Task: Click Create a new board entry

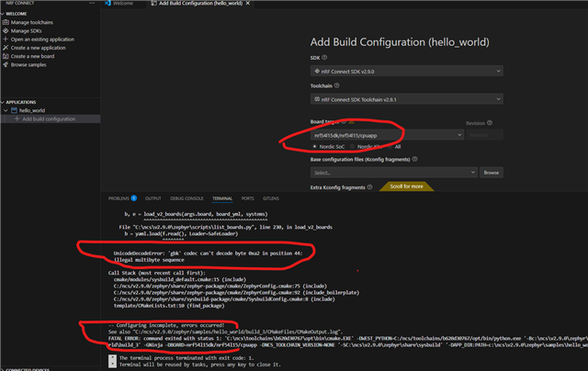Action: tap(33, 56)
